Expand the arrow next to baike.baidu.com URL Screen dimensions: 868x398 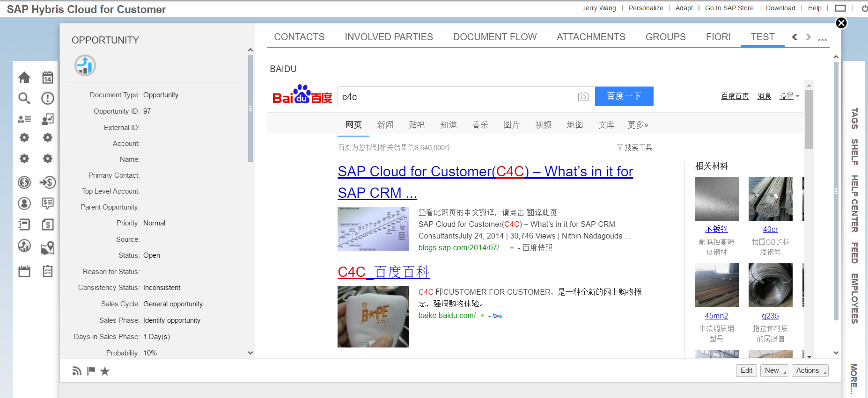[483, 316]
